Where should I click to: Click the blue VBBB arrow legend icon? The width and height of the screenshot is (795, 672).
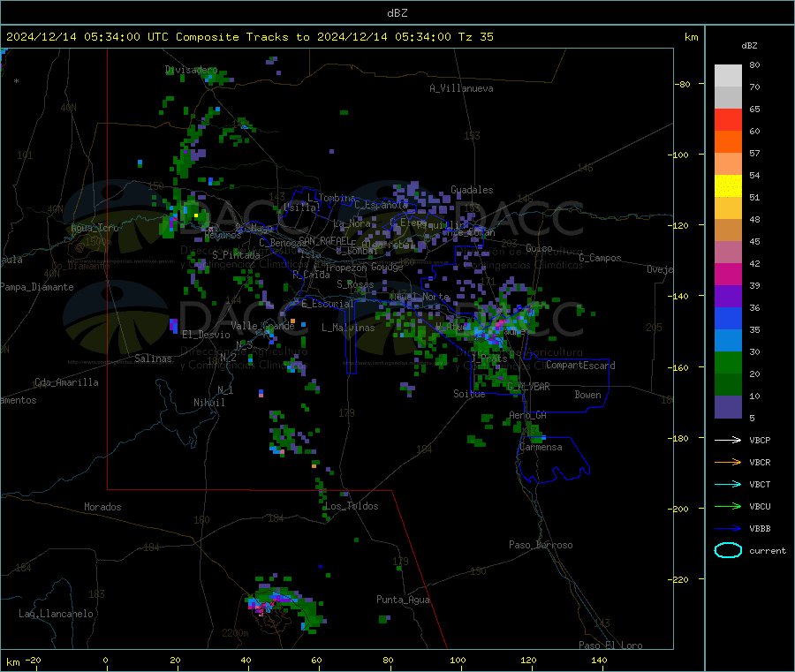(x=728, y=529)
